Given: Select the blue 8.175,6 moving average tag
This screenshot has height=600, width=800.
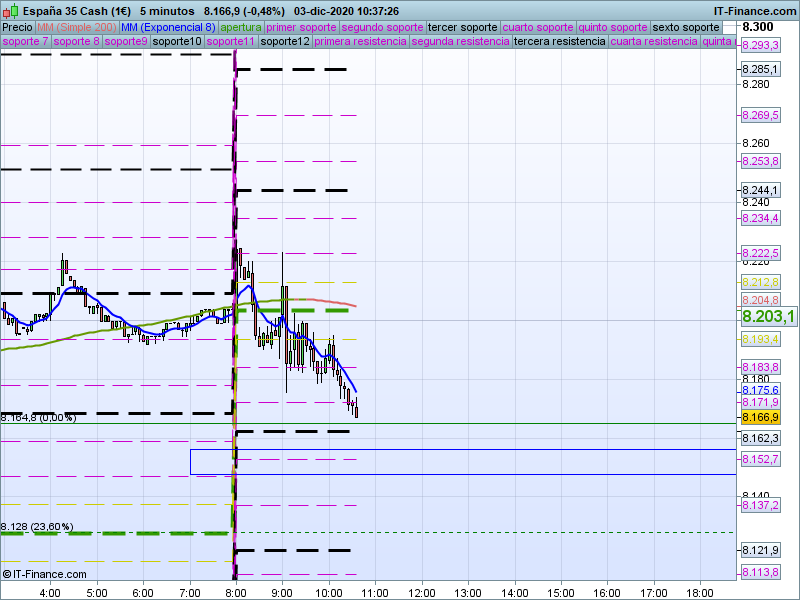Looking at the screenshot, I should pos(760,390).
